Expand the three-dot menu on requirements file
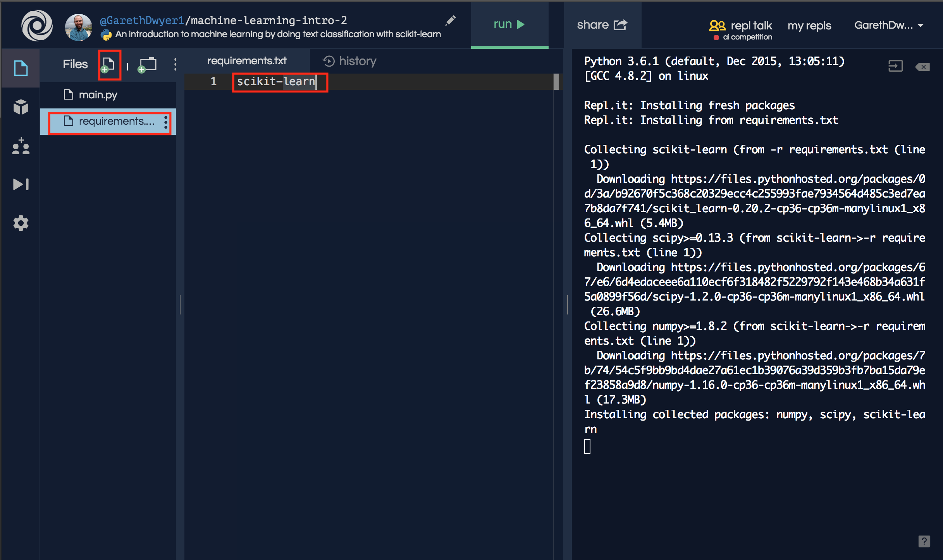 coord(167,121)
